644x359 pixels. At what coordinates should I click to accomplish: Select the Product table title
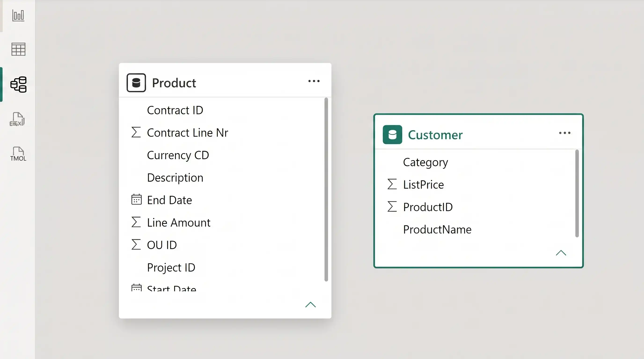174,83
